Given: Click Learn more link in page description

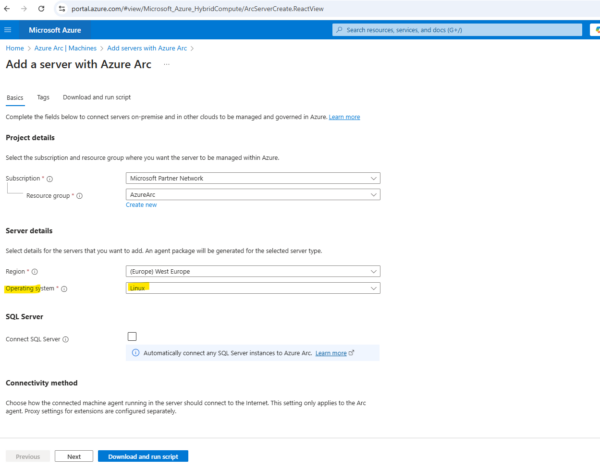Looking at the screenshot, I should coord(344,117).
